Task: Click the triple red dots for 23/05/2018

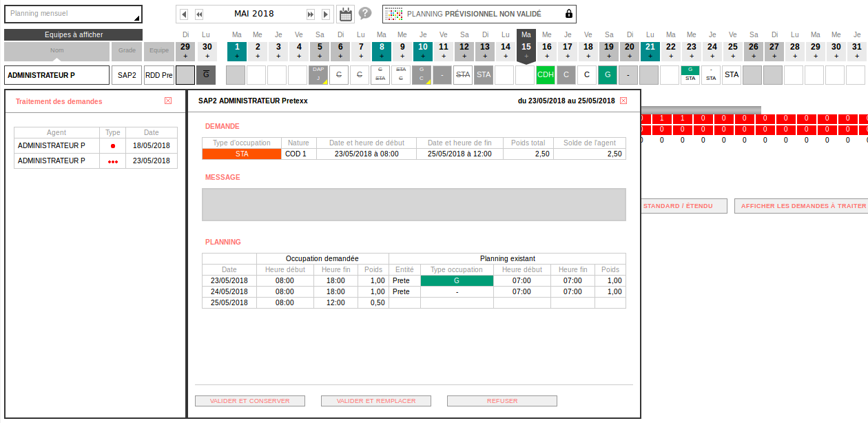Action: point(112,161)
